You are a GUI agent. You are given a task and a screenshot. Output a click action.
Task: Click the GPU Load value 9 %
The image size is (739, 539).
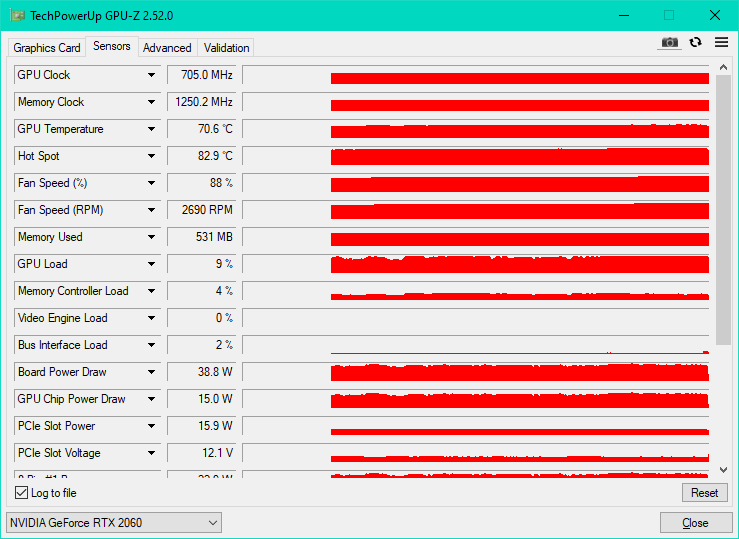point(201,264)
